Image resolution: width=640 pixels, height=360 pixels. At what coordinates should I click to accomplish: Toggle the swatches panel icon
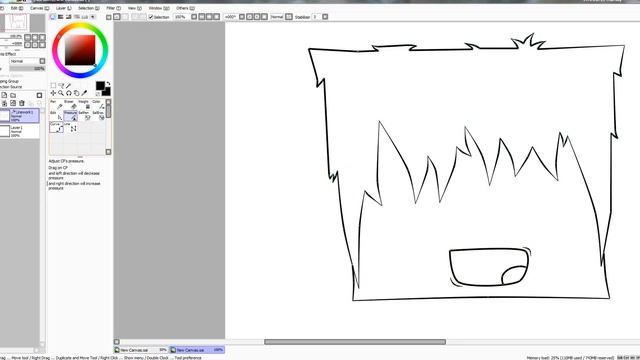pyautogui.click(x=85, y=17)
